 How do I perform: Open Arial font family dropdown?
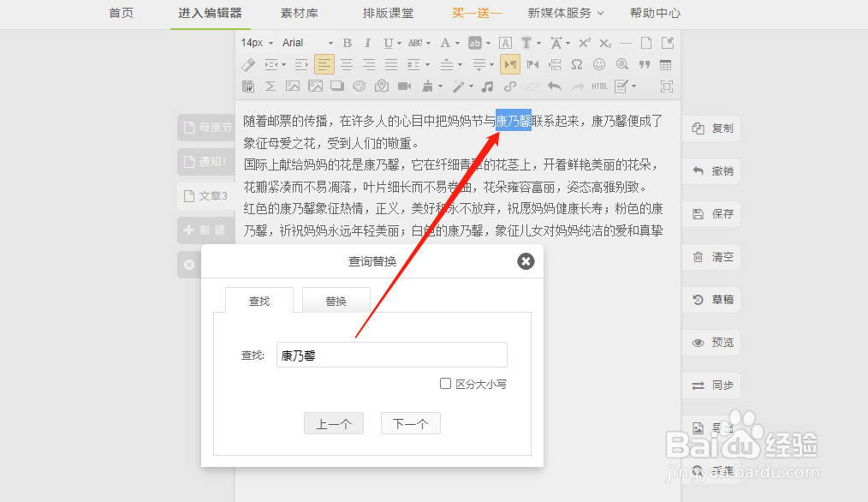point(307,43)
